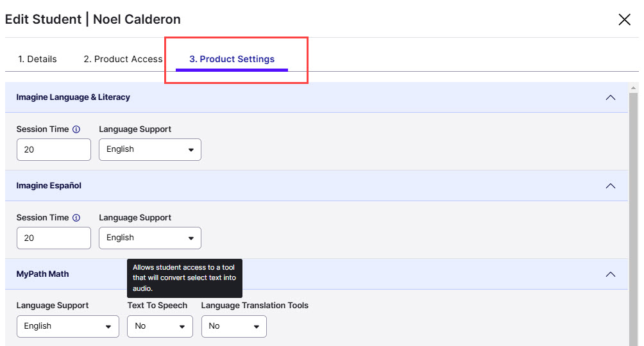Click the MyPath Math section title
Image resolution: width=644 pixels, height=346 pixels.
click(x=42, y=274)
